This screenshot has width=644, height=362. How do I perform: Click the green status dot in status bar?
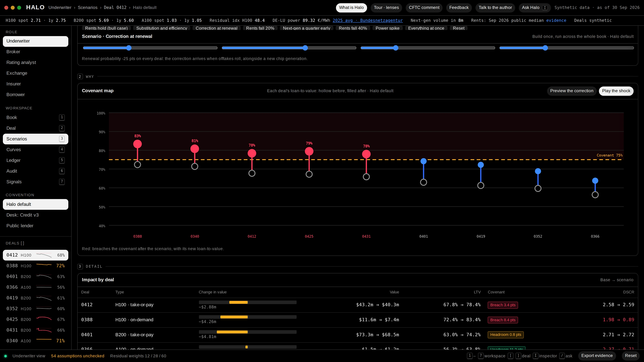(6, 356)
